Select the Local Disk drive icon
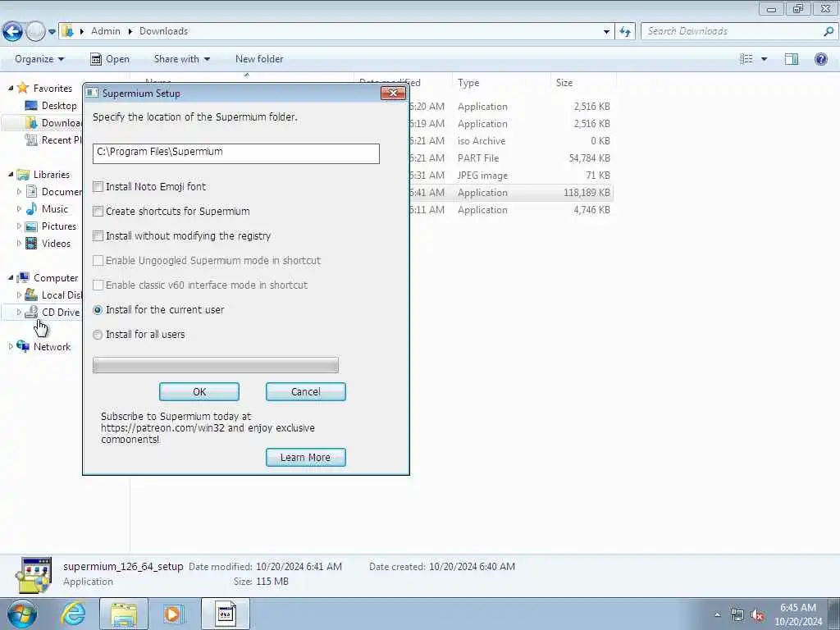Image resolution: width=840 pixels, height=630 pixels. point(32,294)
